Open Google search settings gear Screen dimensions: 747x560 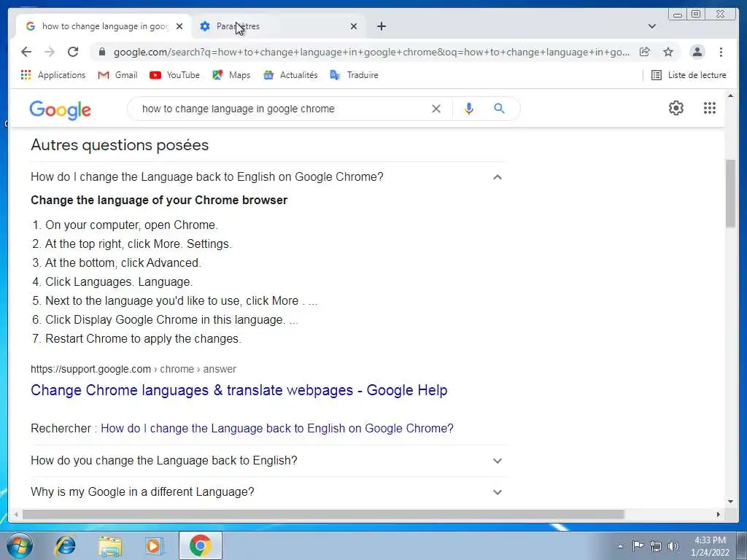676,108
